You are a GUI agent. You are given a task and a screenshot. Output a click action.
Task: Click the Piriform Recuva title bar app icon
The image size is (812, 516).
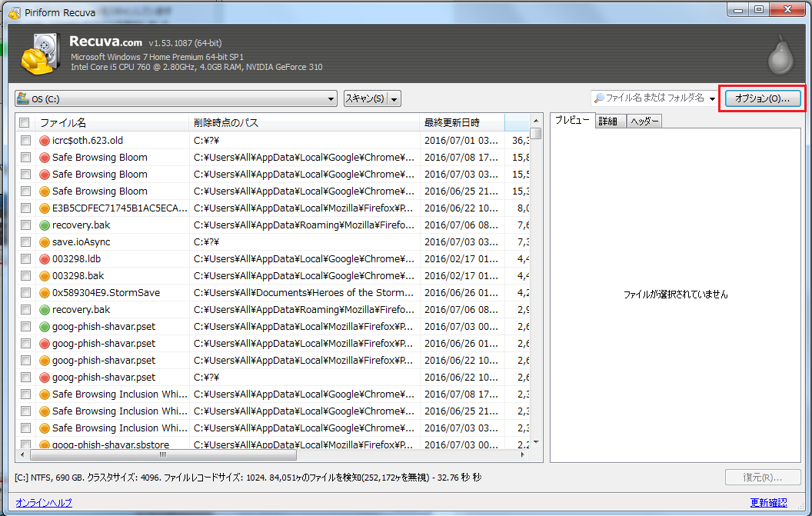(x=15, y=12)
